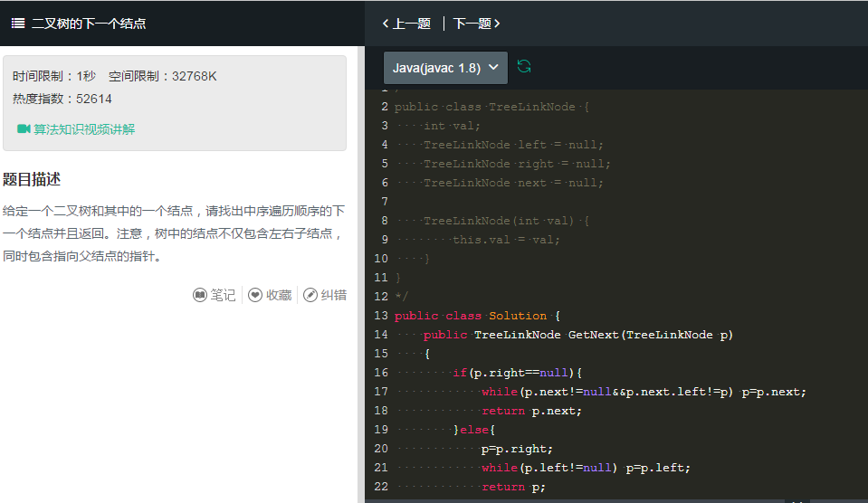The width and height of the screenshot is (868, 503).
Task: Click line 4 TreeLinkNode left = null;
Action: click(513, 145)
